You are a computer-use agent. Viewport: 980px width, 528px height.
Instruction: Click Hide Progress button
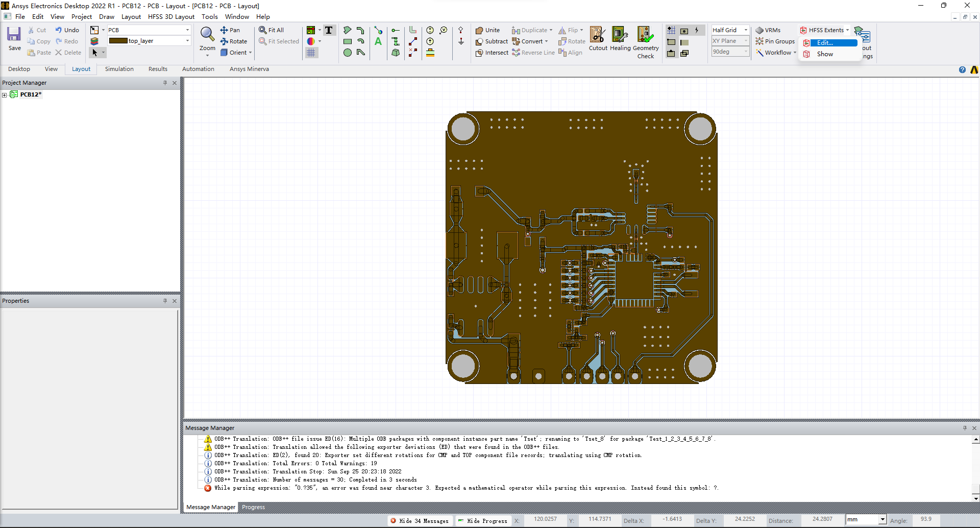tap(483, 521)
